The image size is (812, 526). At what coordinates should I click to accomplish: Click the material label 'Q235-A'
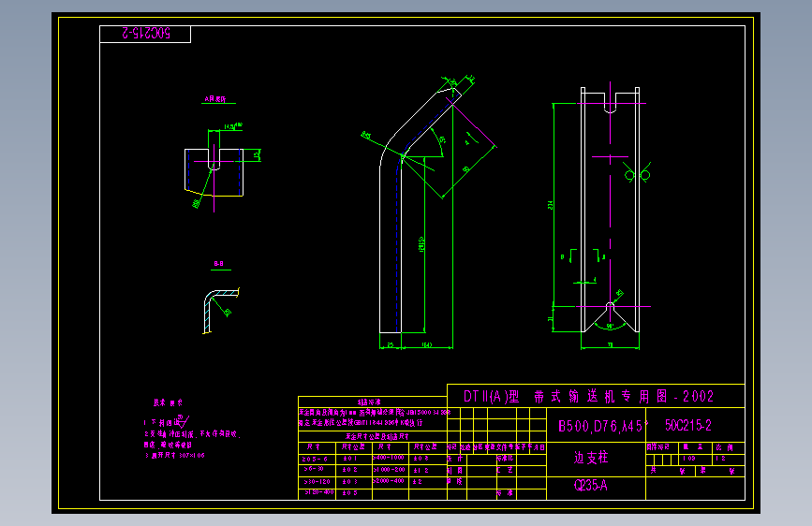(590, 485)
